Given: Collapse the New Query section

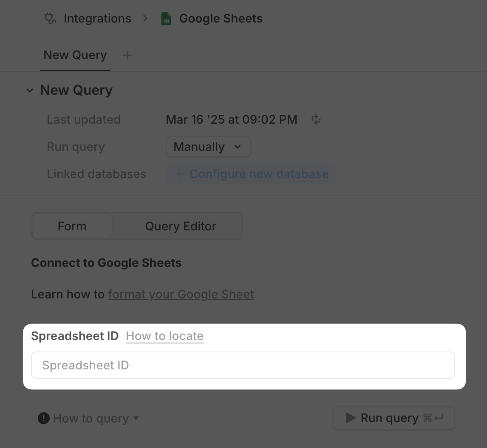Looking at the screenshot, I should coord(29,90).
